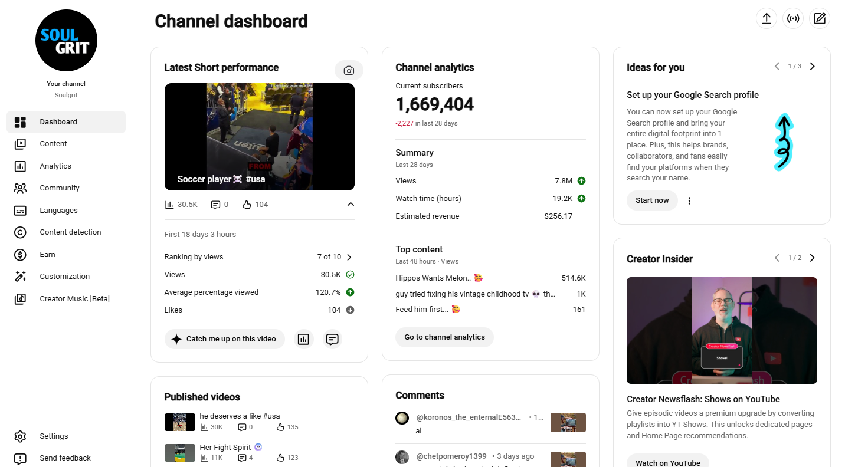Go to next idea in Ideas for you
The height and width of the screenshot is (467, 868).
[x=813, y=66]
